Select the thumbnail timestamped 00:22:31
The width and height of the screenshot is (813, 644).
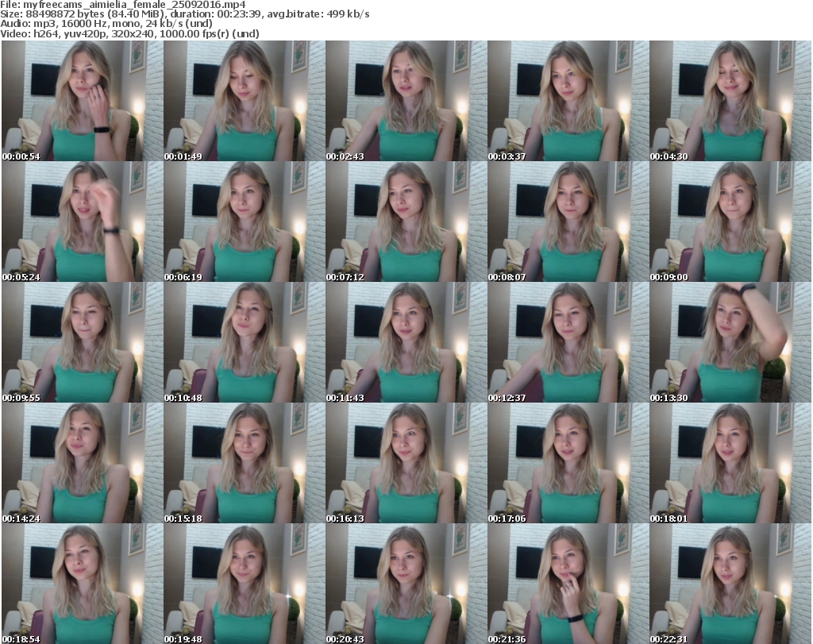[x=730, y=584]
